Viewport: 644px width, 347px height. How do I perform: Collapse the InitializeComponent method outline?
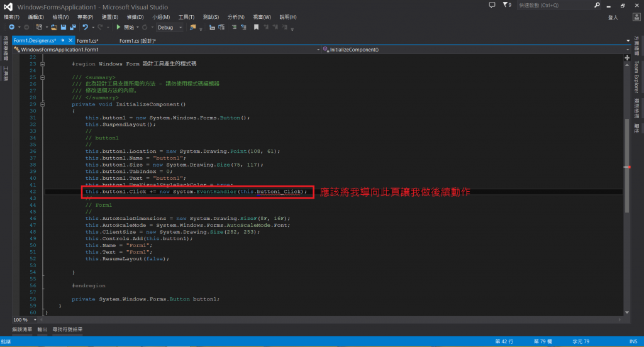point(42,104)
